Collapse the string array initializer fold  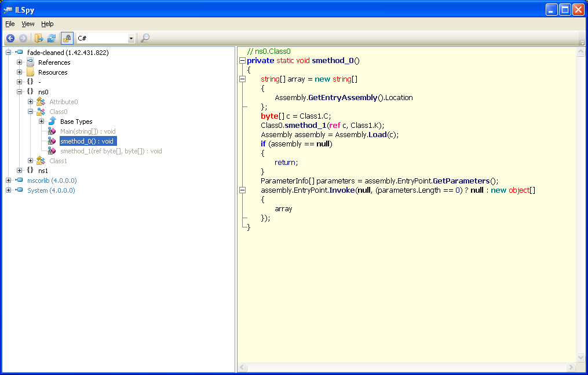point(242,79)
